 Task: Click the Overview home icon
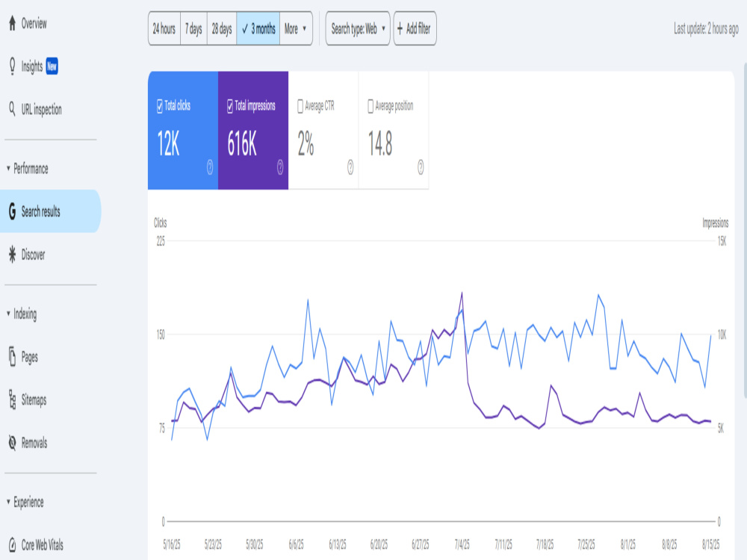(13, 23)
